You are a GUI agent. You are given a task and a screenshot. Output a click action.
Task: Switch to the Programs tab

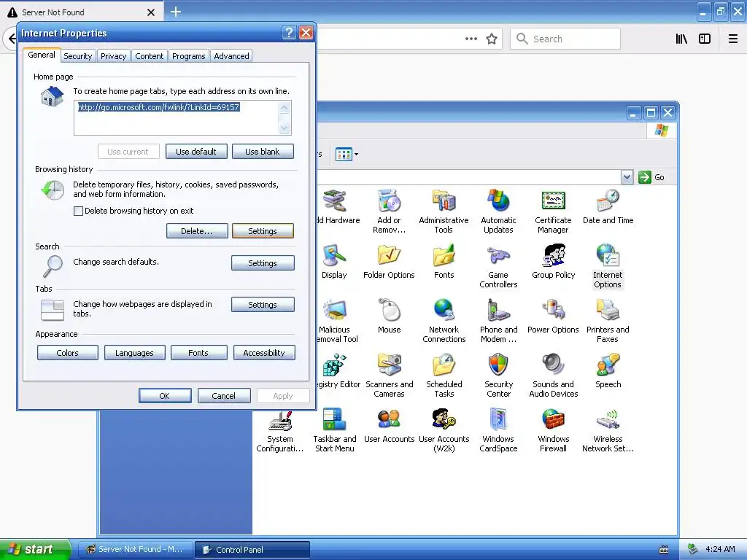(189, 55)
